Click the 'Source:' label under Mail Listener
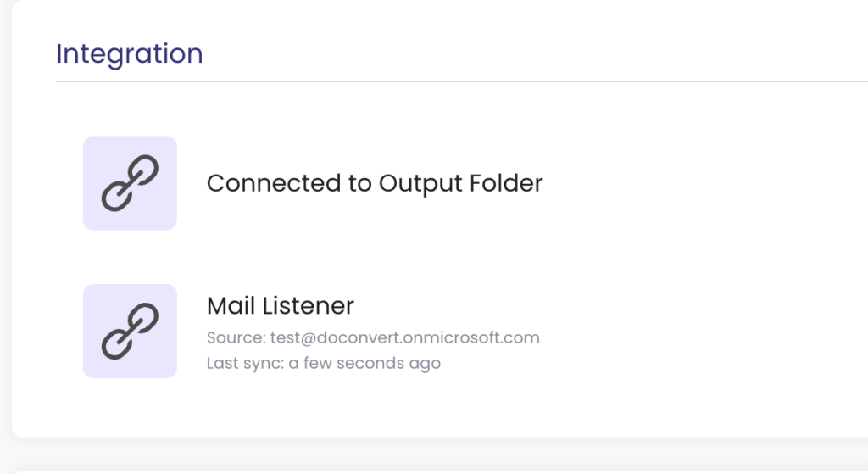 coord(236,337)
